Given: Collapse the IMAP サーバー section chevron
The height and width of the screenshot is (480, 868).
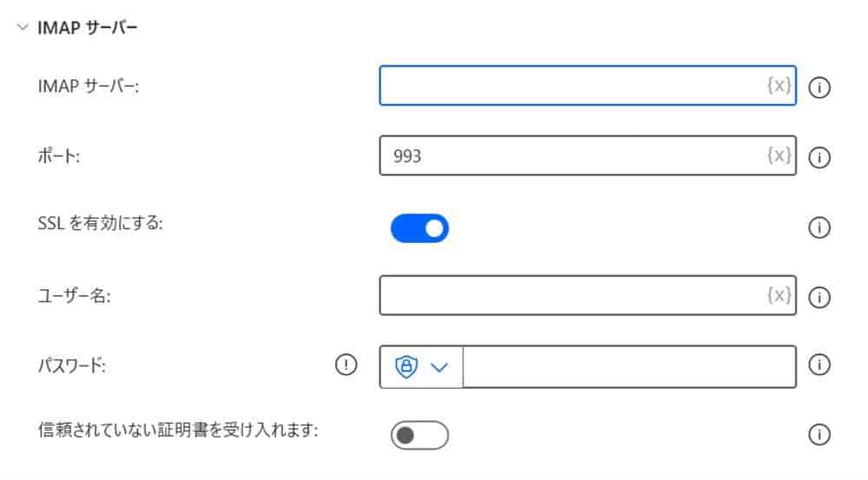Looking at the screenshot, I should (x=22, y=28).
